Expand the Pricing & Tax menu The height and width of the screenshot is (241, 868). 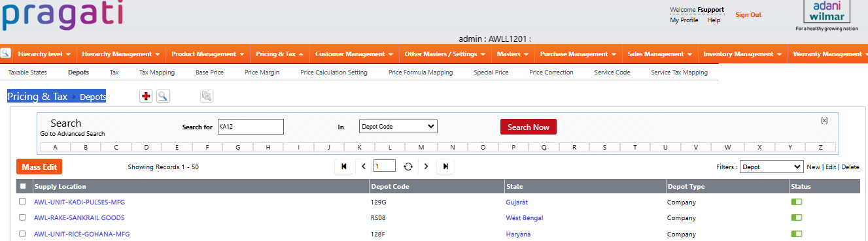click(x=279, y=54)
